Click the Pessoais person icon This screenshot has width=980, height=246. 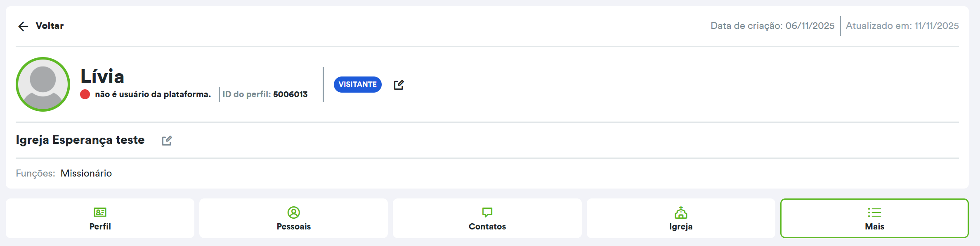tap(293, 213)
